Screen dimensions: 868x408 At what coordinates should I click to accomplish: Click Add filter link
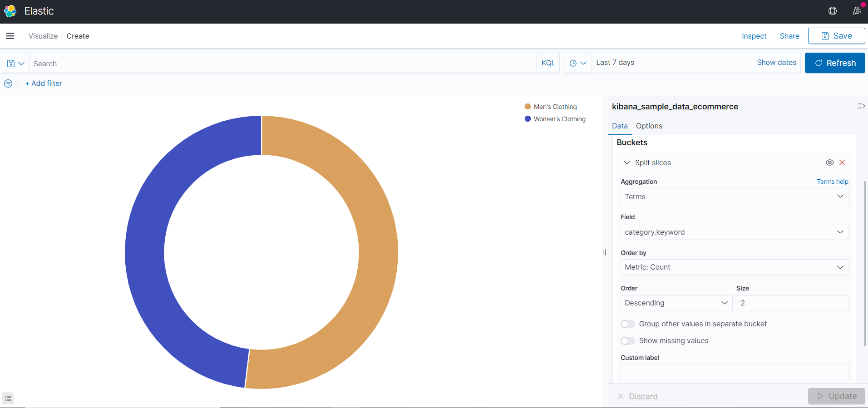[x=44, y=83]
